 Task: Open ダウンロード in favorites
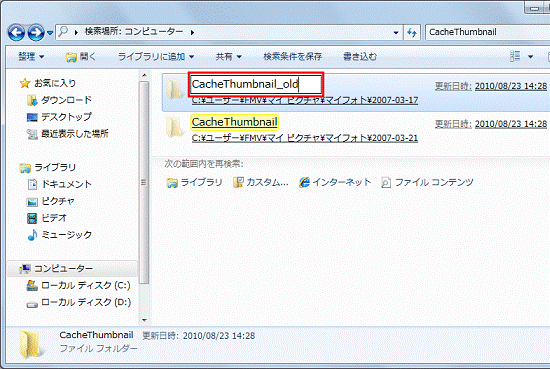pyautogui.click(x=66, y=100)
